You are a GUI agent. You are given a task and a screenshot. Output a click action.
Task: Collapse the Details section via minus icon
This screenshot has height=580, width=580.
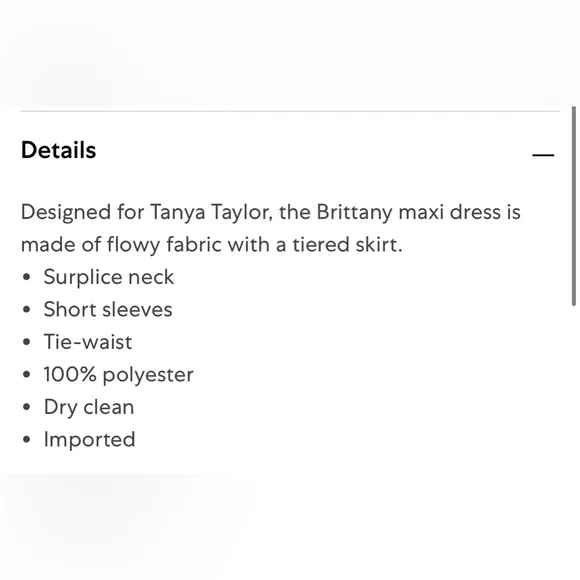pos(543,155)
